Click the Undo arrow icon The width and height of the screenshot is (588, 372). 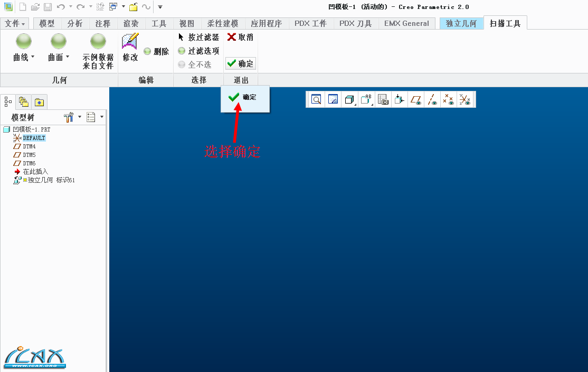(x=61, y=7)
